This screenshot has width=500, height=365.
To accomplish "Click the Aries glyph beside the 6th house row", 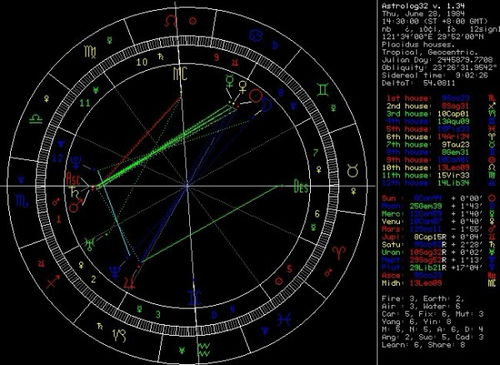I will coord(492,137).
